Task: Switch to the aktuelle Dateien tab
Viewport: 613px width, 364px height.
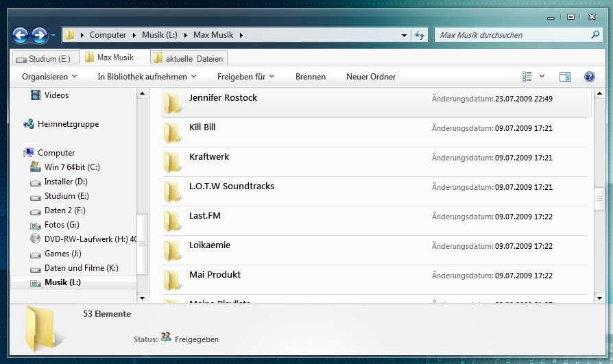Action: pyautogui.click(x=189, y=59)
